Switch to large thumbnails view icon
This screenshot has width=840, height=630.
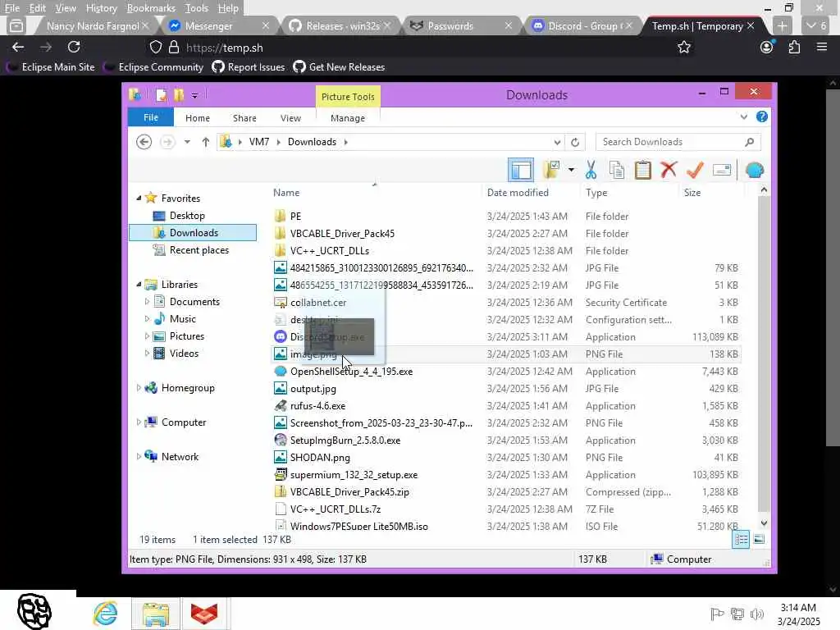click(760, 540)
